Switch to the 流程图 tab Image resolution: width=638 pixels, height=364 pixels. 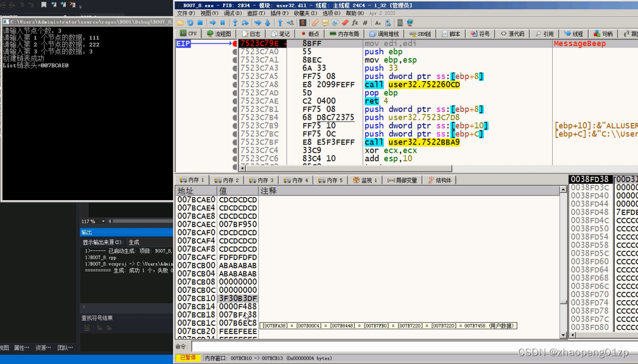point(219,33)
